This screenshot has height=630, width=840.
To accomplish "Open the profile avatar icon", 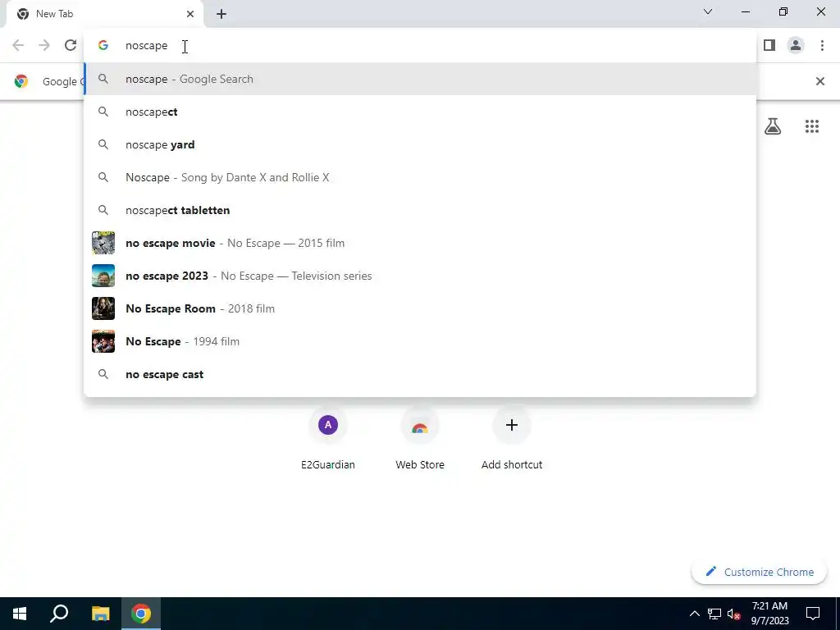I will tap(796, 46).
